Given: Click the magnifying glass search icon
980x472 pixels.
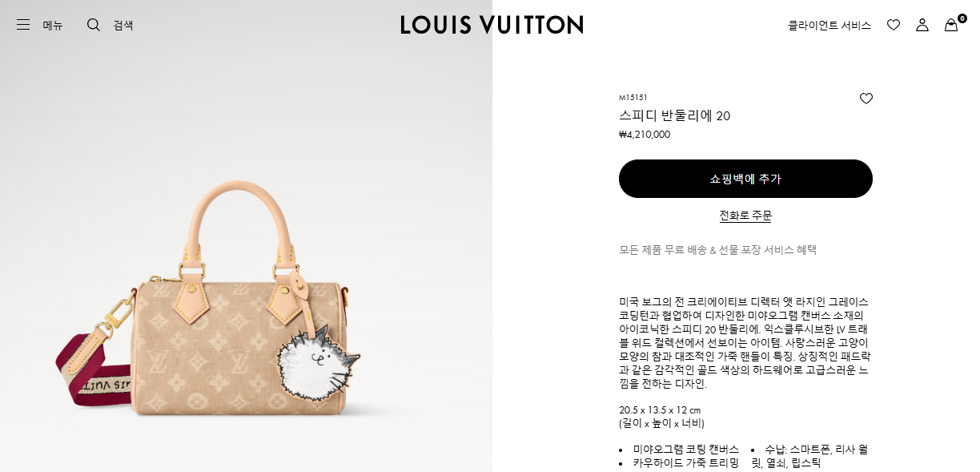Looking at the screenshot, I should (x=94, y=25).
